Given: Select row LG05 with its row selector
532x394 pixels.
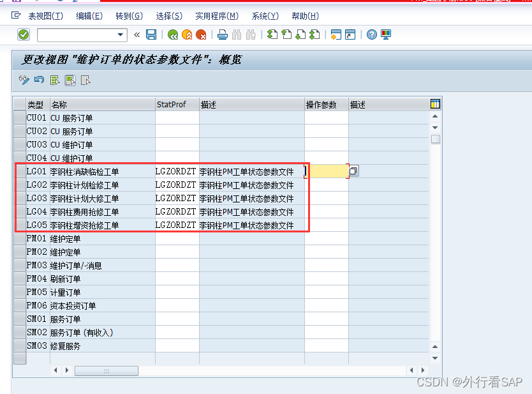Looking at the screenshot, I should pos(20,225).
